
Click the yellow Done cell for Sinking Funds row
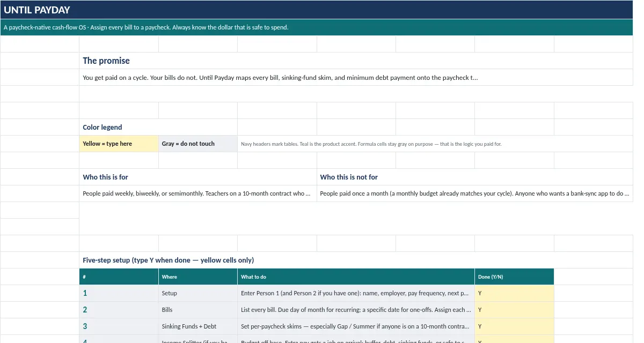[514, 326]
